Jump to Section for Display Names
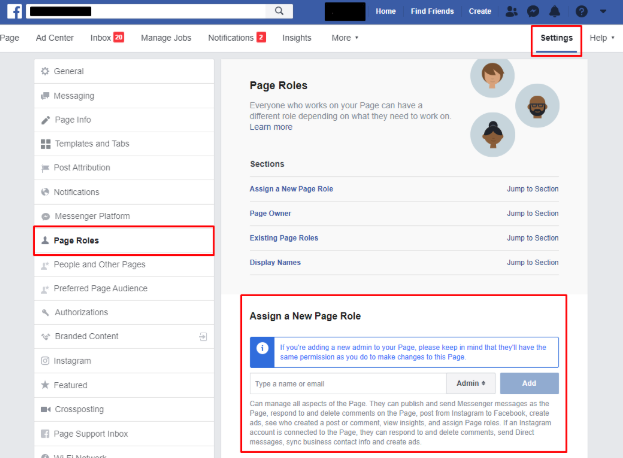The width and height of the screenshot is (623, 458). (x=532, y=263)
